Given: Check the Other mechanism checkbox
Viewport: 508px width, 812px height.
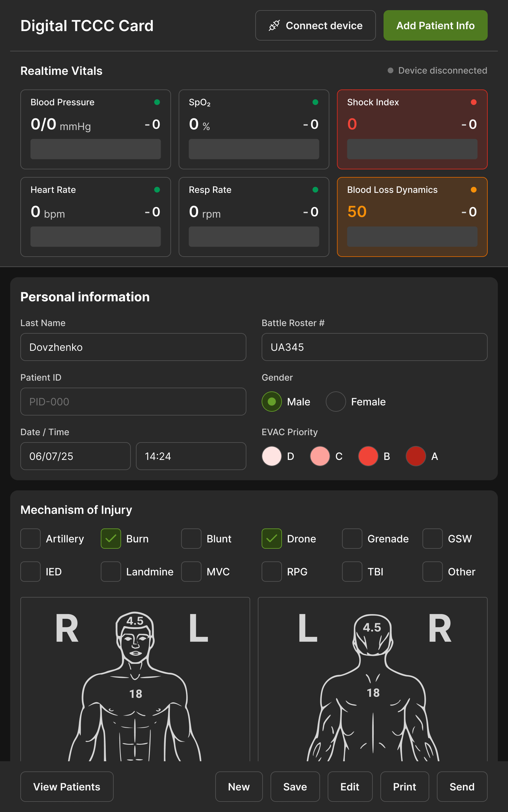Looking at the screenshot, I should (433, 572).
